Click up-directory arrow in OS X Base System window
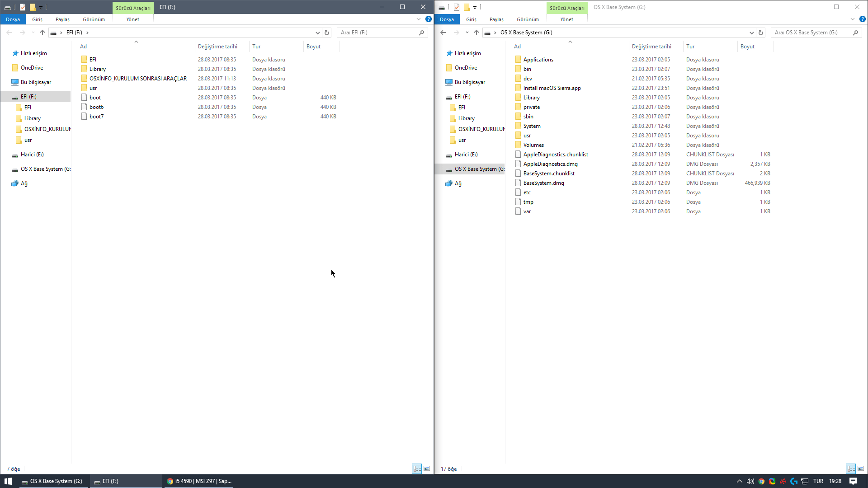The image size is (868, 488). pyautogui.click(x=476, y=33)
